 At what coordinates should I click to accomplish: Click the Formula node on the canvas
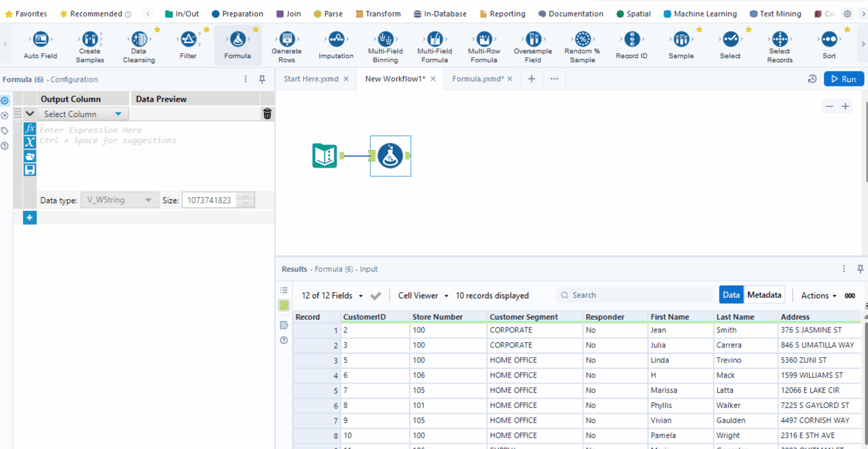[390, 156]
